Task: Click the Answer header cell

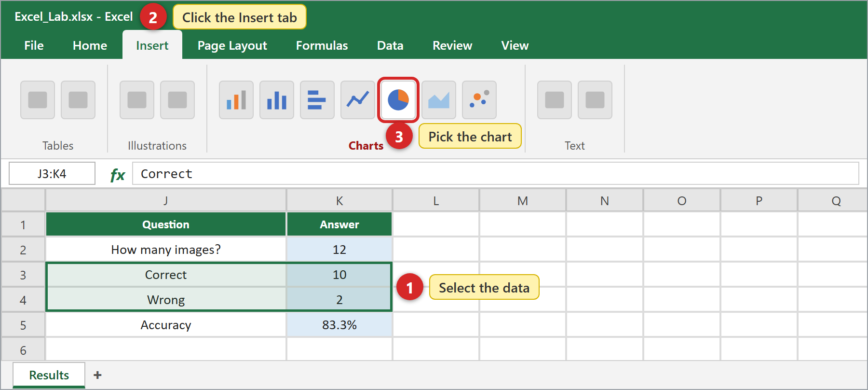Action: [339, 224]
